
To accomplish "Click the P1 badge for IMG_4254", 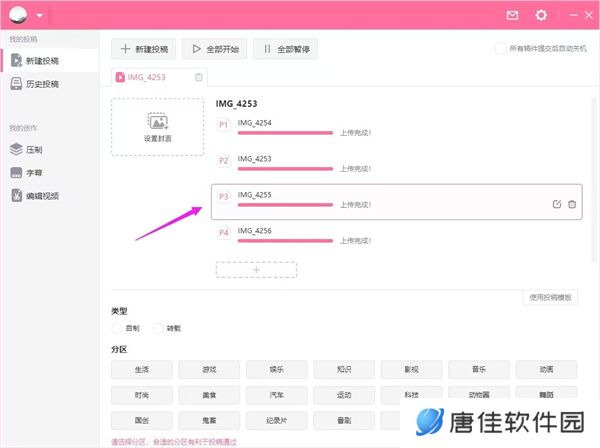I will click(x=223, y=125).
